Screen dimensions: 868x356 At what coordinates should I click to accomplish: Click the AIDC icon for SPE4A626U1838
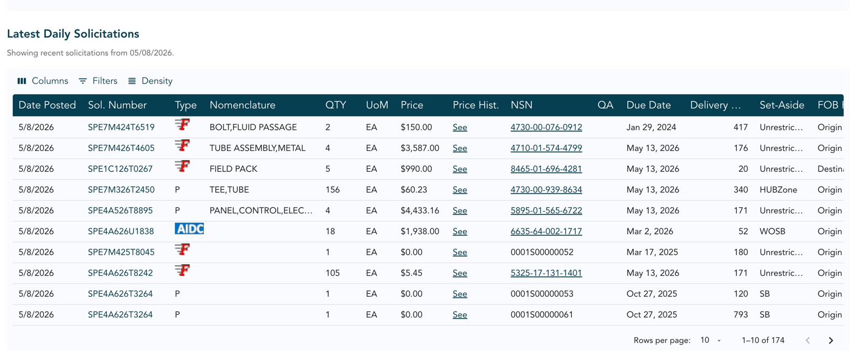point(189,229)
